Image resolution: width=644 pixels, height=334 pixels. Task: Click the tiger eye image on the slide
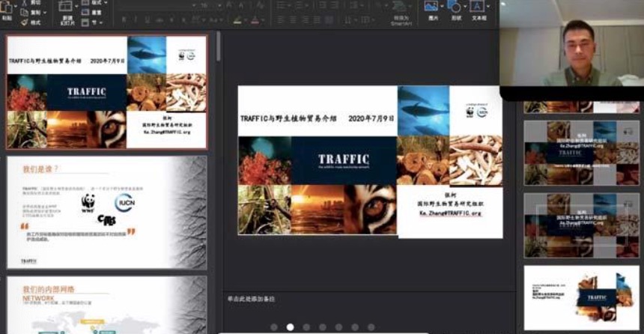[x=371, y=210]
